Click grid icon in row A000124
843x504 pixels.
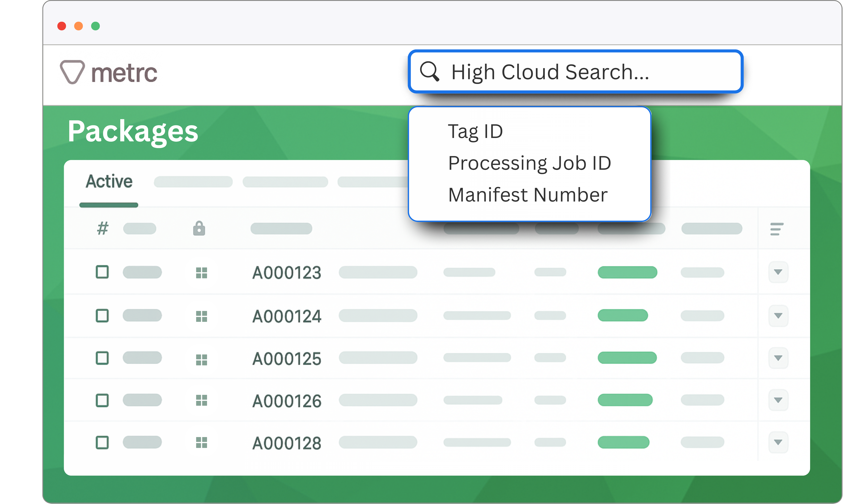(201, 316)
